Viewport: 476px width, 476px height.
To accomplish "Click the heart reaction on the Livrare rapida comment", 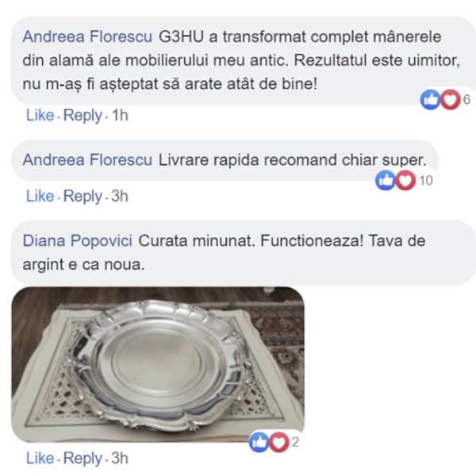I will point(405,180).
